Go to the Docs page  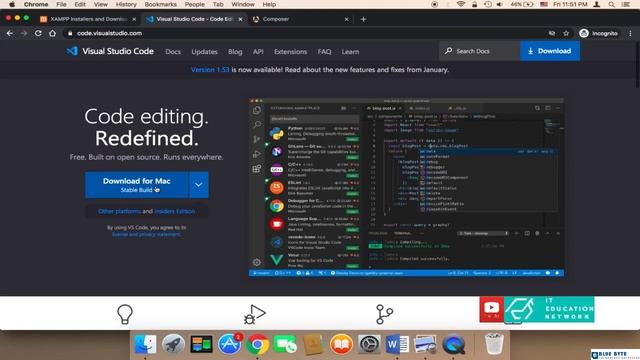(x=173, y=52)
